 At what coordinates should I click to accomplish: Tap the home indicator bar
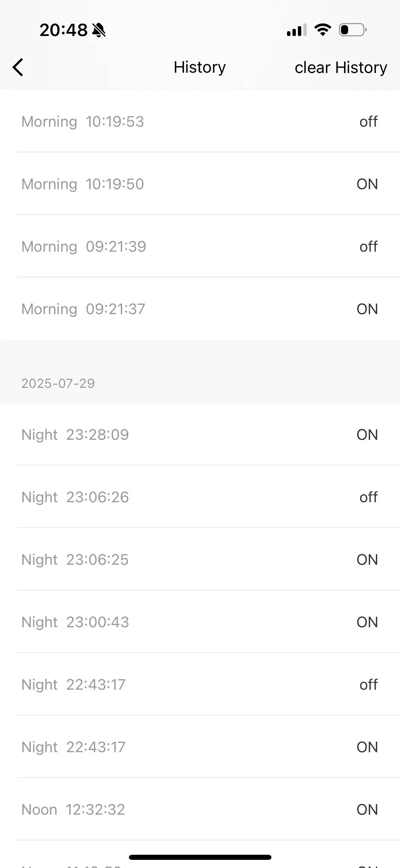[200, 857]
